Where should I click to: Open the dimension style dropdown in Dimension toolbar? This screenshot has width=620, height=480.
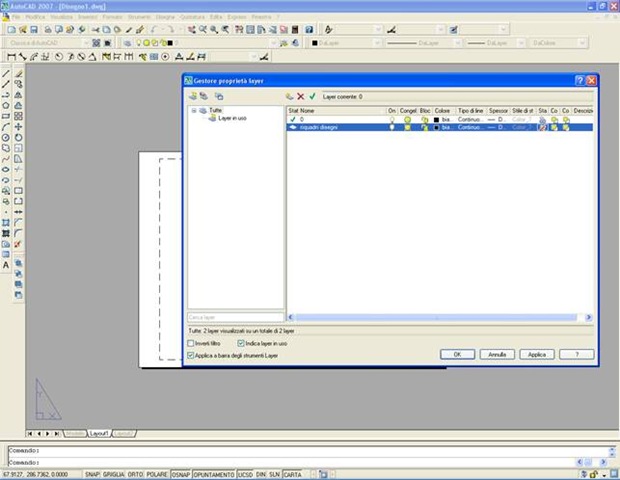click(254, 57)
